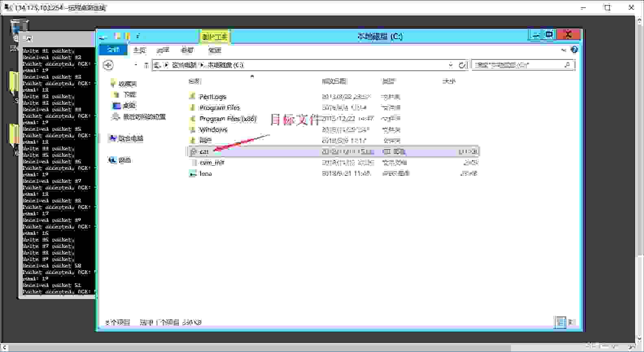Open the 管理 ribbon tab

click(x=215, y=50)
